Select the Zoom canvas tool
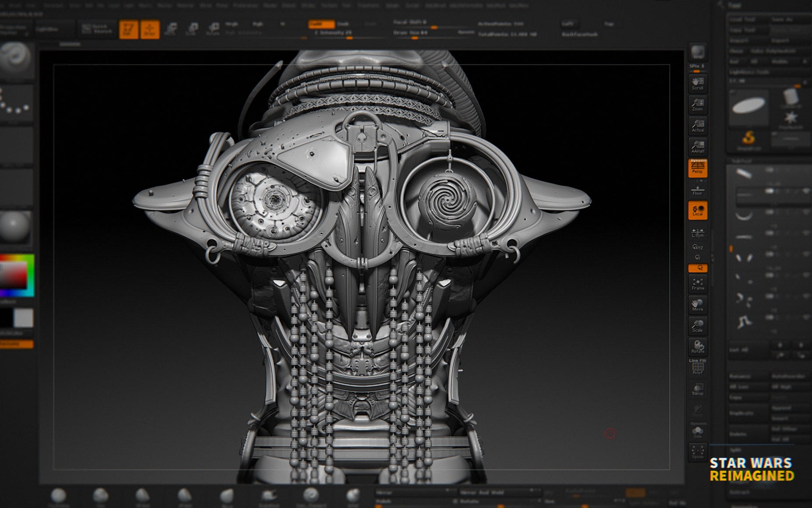This screenshot has width=812, height=508. coord(697,104)
